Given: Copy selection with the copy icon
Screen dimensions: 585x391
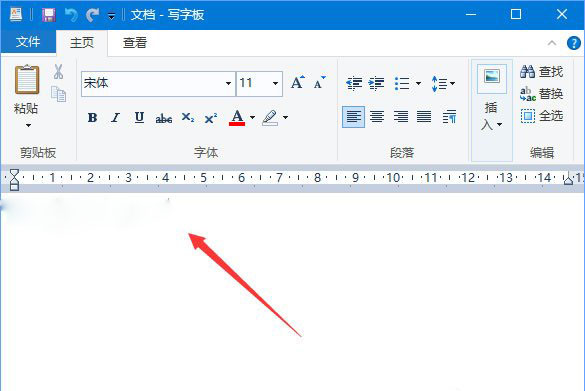Looking at the screenshot, I should click(59, 94).
